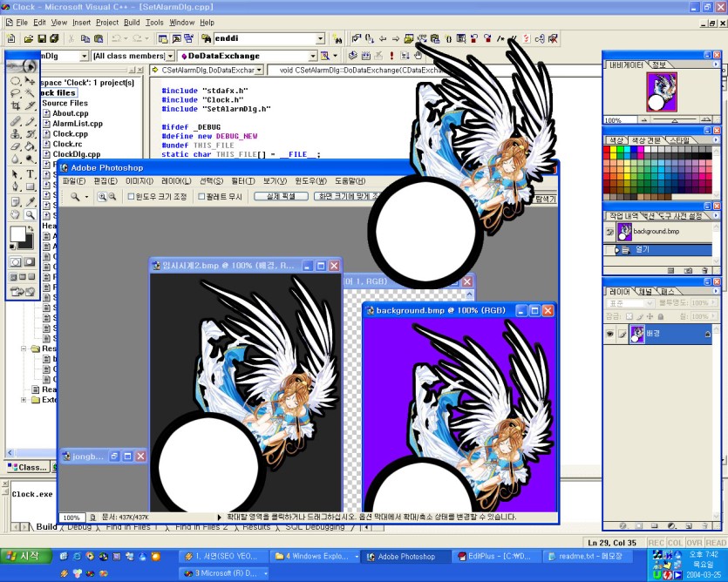Image resolution: width=728 pixels, height=582 pixels.
Task: Click the Visual C++ Save toolbar icon
Action: point(42,38)
